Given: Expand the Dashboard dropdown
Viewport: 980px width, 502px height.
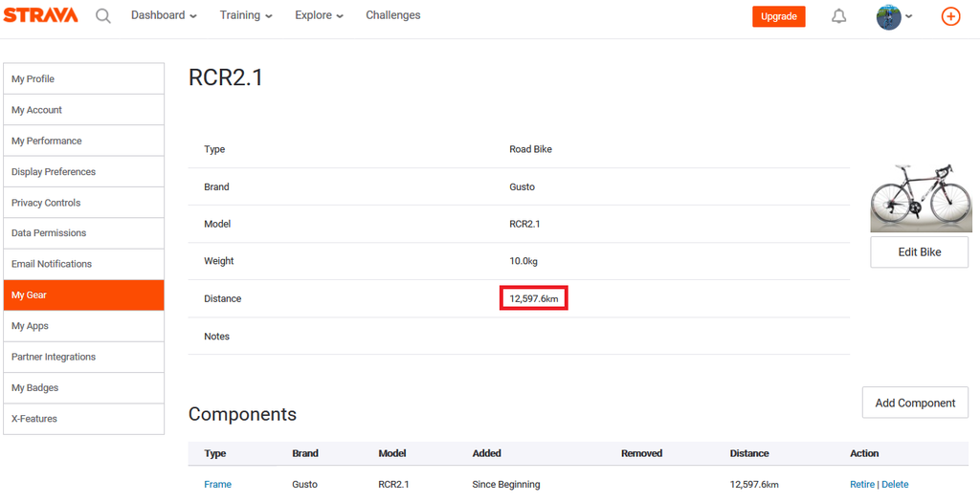Looking at the screenshot, I should click(164, 15).
